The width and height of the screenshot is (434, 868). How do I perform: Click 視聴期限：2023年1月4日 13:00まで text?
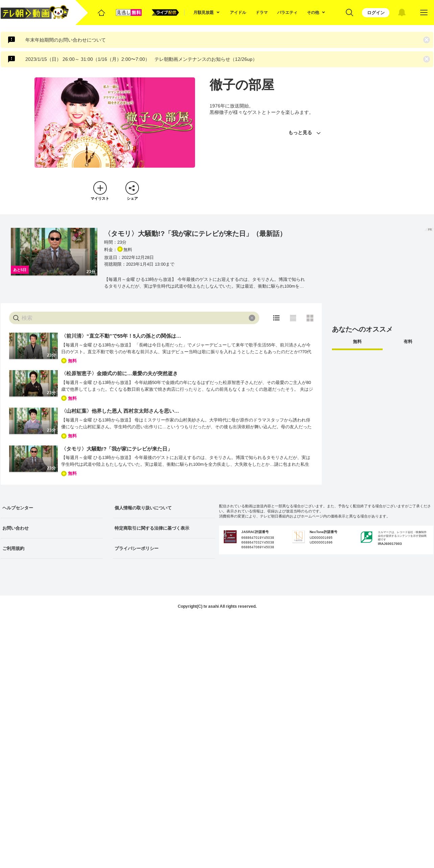click(139, 264)
